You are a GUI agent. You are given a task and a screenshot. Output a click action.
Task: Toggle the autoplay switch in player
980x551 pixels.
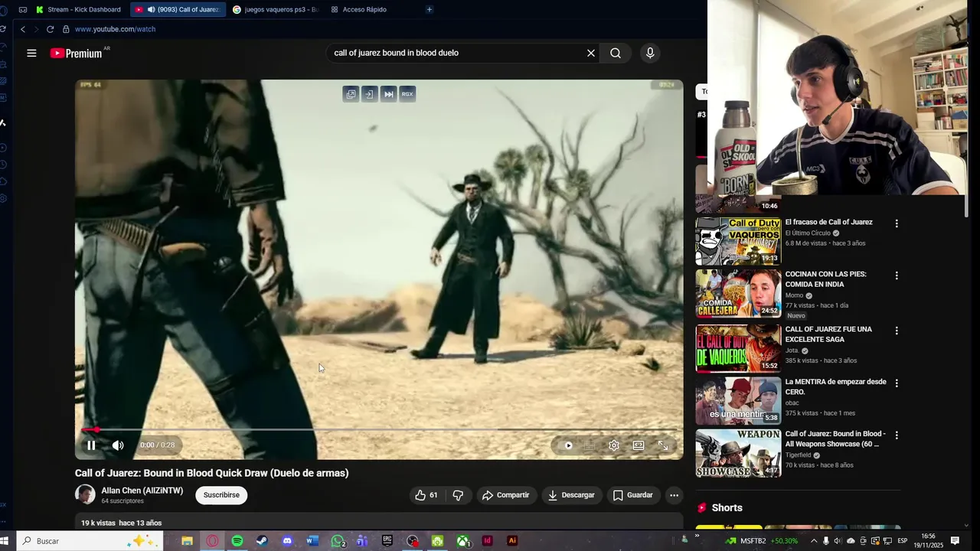pyautogui.click(x=568, y=445)
